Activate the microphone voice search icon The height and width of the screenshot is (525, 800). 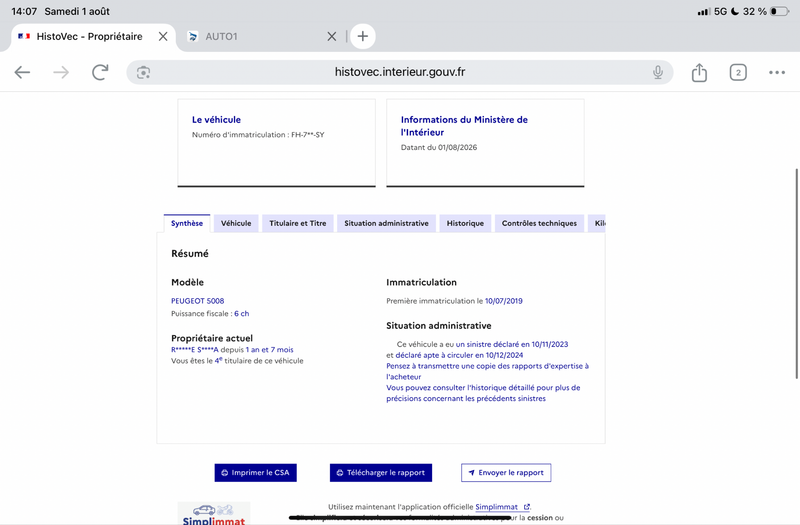point(658,72)
